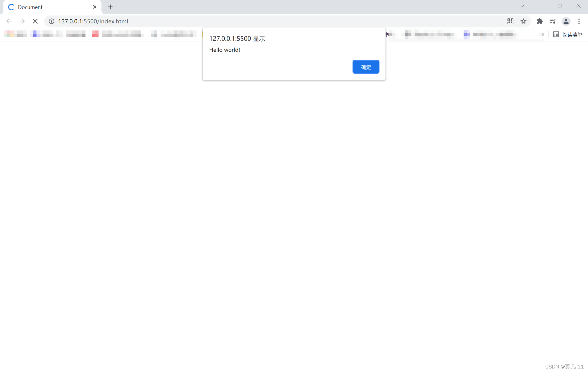Bookmark this page with star icon
This screenshot has width=588, height=372.
pos(523,21)
